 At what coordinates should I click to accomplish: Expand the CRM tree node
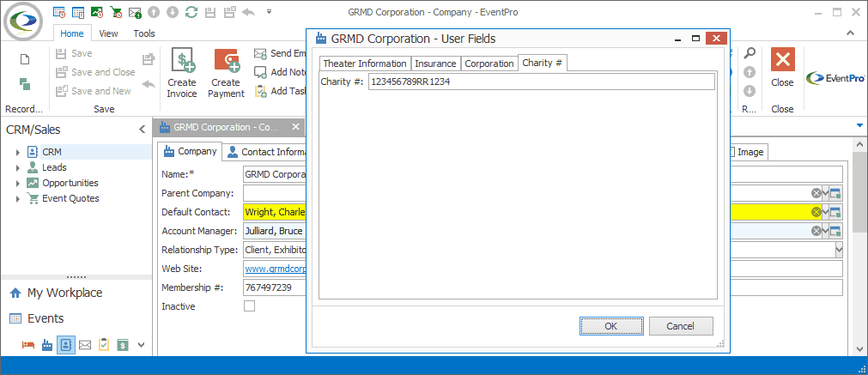18,152
